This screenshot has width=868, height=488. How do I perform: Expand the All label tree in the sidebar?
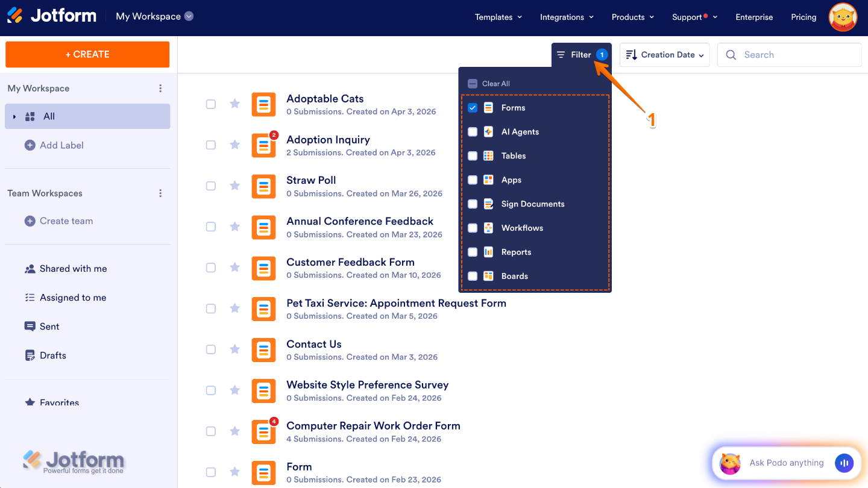14,116
